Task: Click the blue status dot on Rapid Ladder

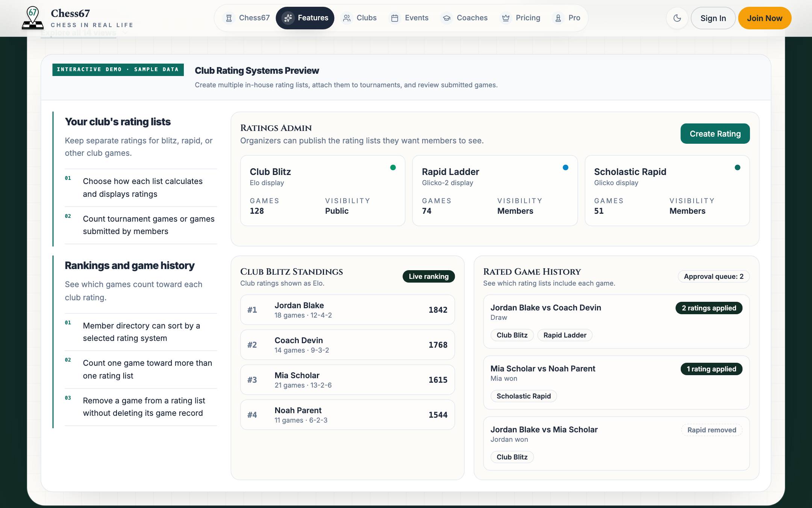Action: 565,167
